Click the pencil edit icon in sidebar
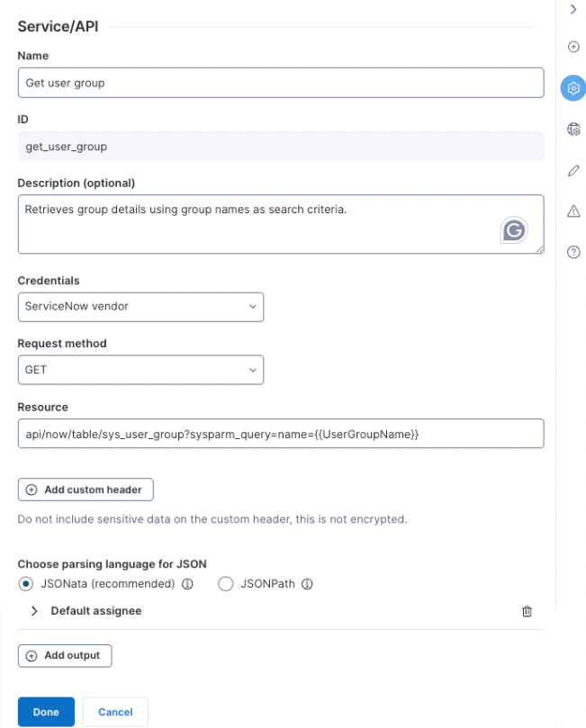 click(573, 170)
